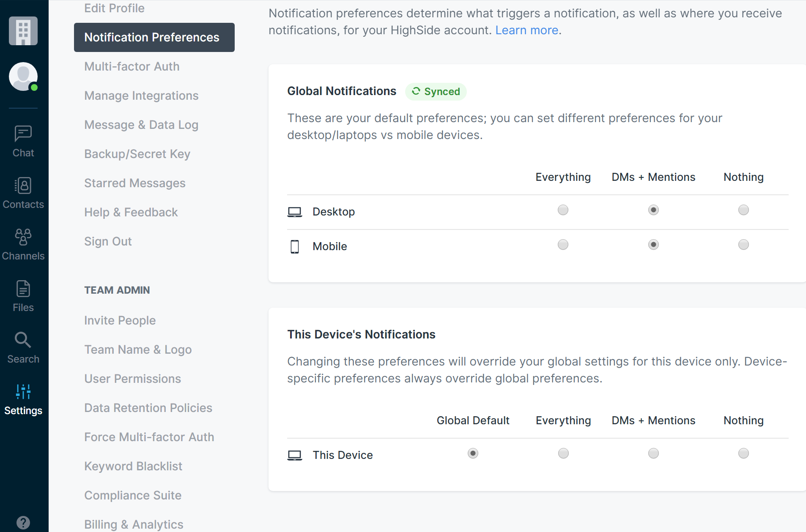This screenshot has width=806, height=532.
Task: Open Manage Integrations
Action: click(141, 95)
